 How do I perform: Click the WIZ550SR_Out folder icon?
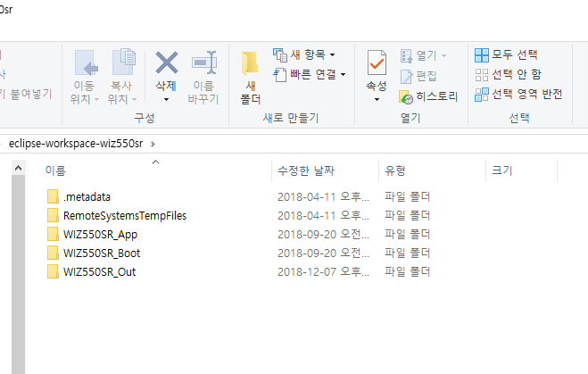[53, 271]
